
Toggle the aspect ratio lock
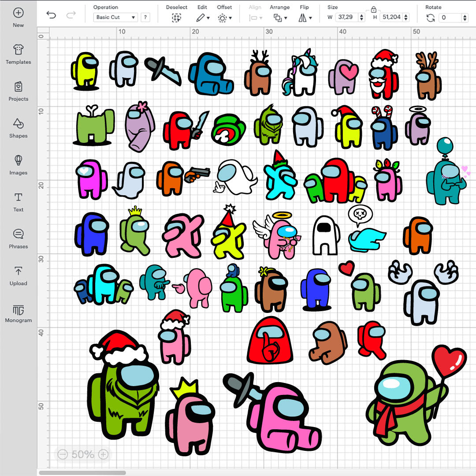point(373,9)
